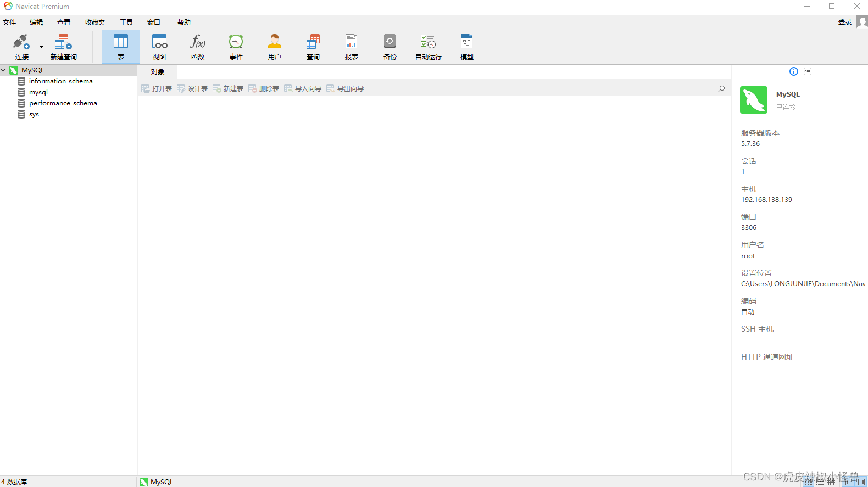The width and height of the screenshot is (868, 487).
Task: Launch the 模型 (Model) tool
Action: (x=467, y=47)
